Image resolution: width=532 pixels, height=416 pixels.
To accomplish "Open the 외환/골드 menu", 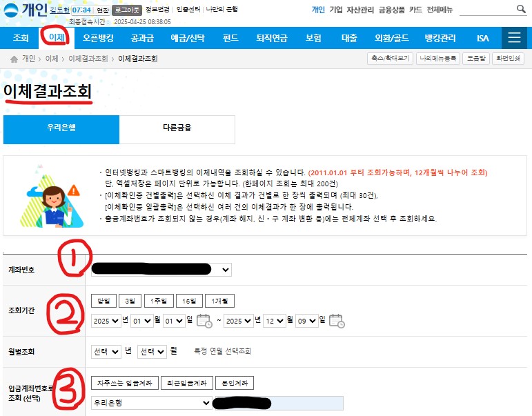I will pos(391,38).
